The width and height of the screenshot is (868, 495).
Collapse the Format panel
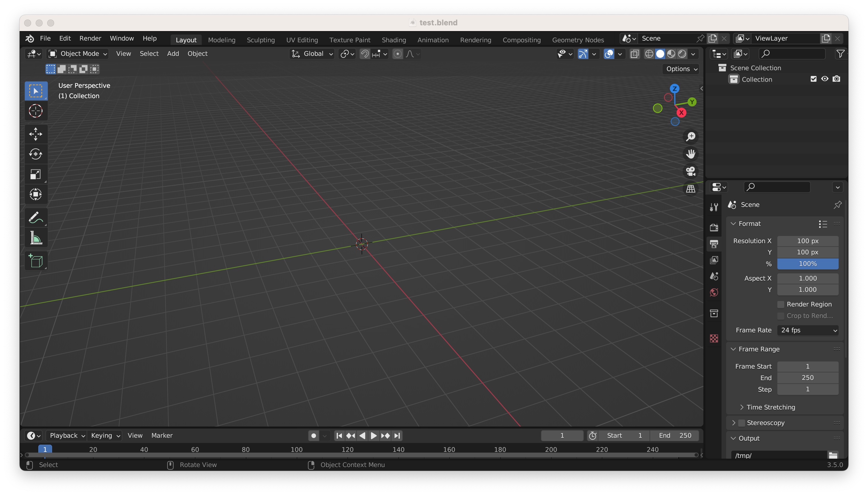pyautogui.click(x=733, y=224)
